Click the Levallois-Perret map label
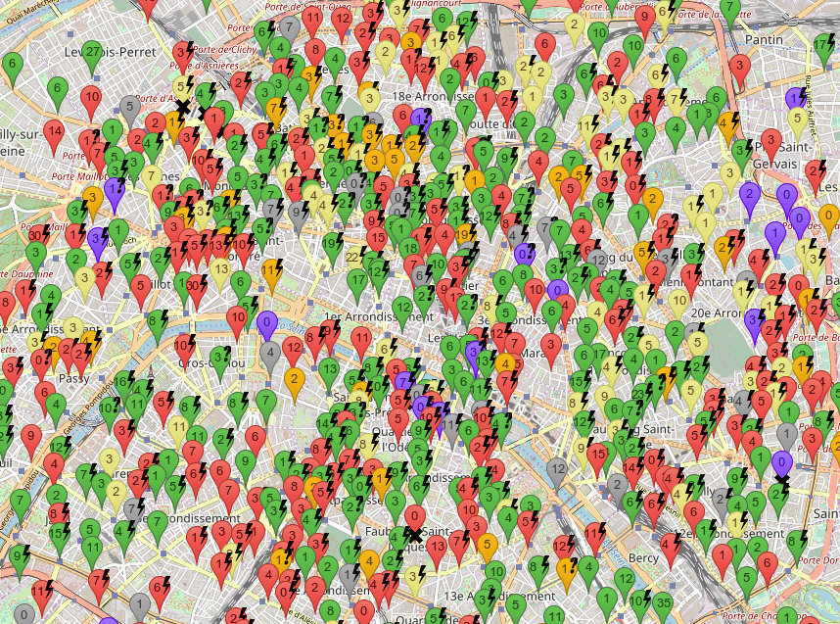This screenshot has height=624, width=840. (x=111, y=52)
